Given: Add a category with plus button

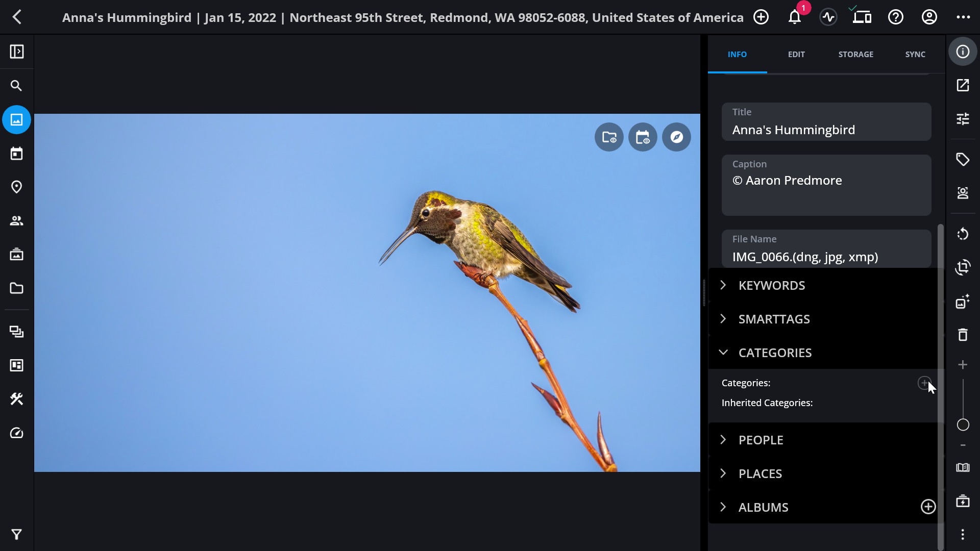Looking at the screenshot, I should 924,383.
